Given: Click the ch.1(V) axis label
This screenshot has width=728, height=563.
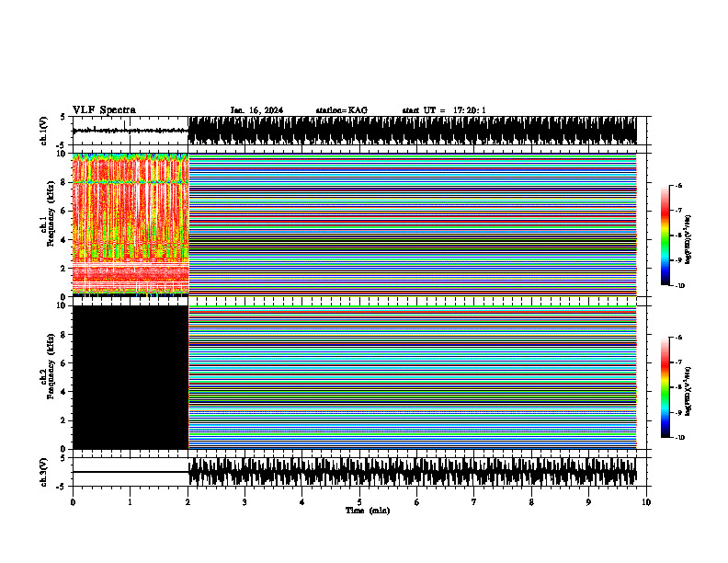Looking at the screenshot, I should point(43,131).
